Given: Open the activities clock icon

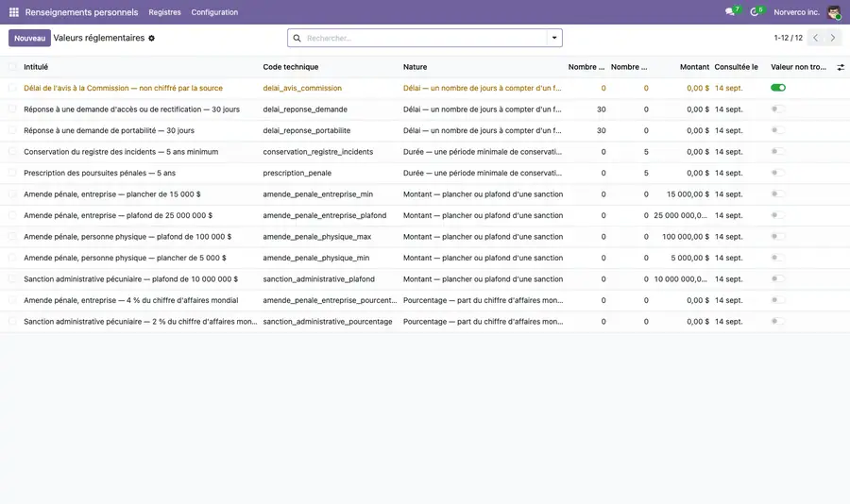Looking at the screenshot, I should (754, 12).
